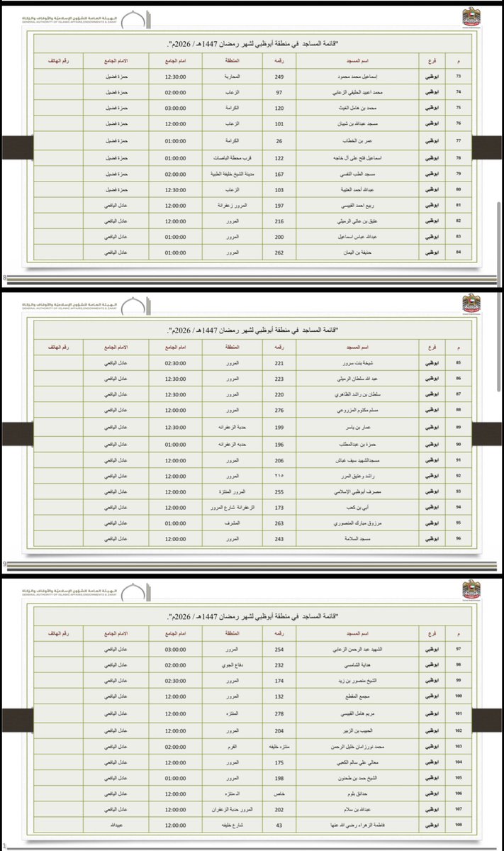Click mosque number 206 cell

pos(279,461)
